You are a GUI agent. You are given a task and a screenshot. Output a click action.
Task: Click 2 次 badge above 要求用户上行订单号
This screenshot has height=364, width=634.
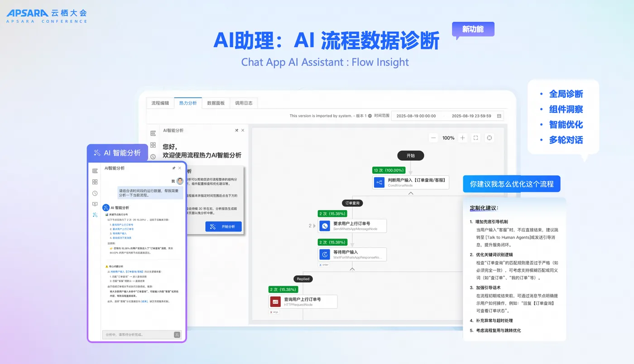click(333, 214)
